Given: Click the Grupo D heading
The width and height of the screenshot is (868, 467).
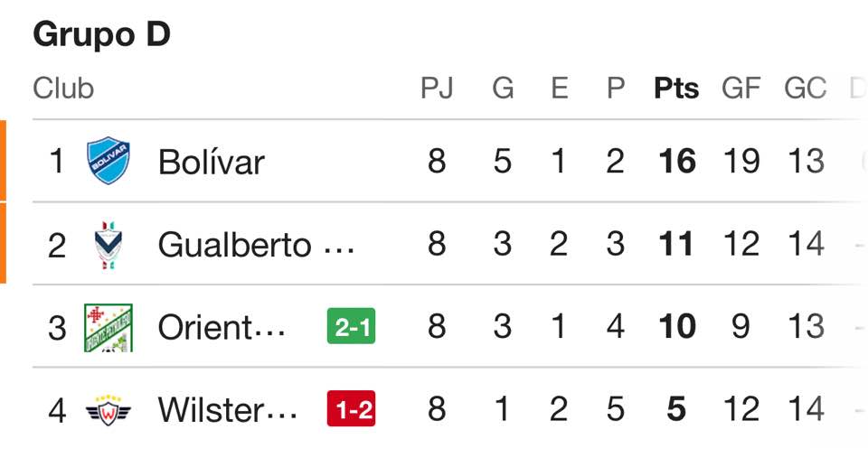Looking at the screenshot, I should (101, 34).
